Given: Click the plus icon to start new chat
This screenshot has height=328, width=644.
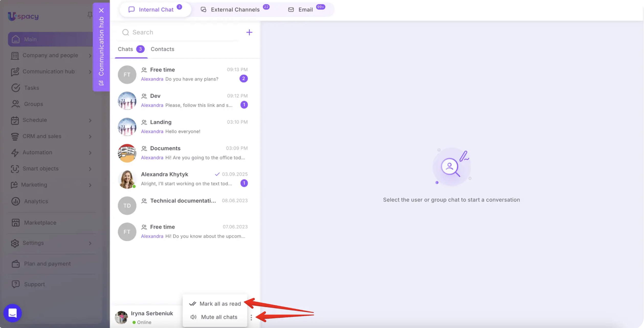Looking at the screenshot, I should [x=249, y=32].
